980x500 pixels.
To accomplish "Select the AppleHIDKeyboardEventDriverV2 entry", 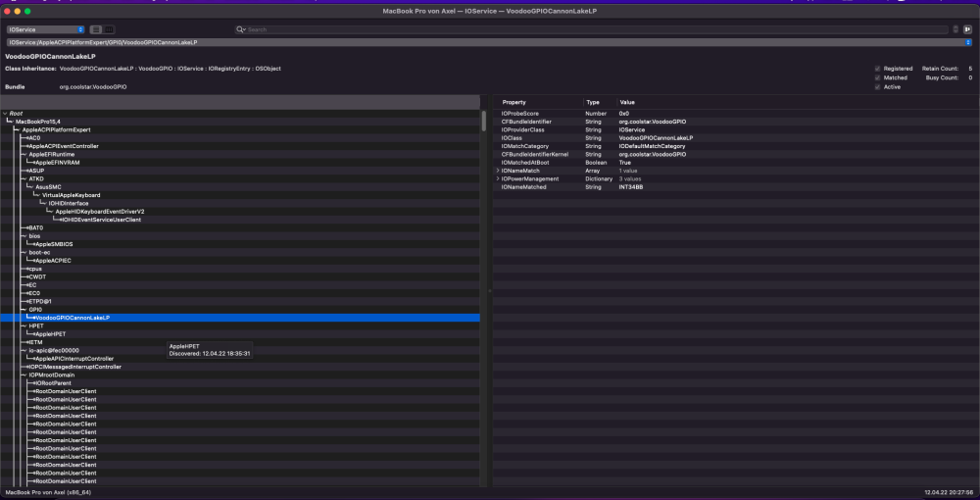I will click(x=100, y=211).
